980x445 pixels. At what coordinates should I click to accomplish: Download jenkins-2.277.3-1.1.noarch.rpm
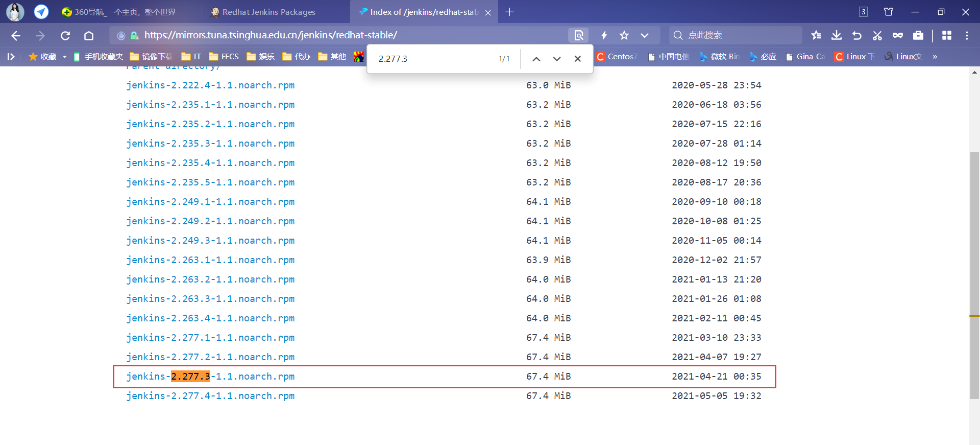pyautogui.click(x=210, y=377)
